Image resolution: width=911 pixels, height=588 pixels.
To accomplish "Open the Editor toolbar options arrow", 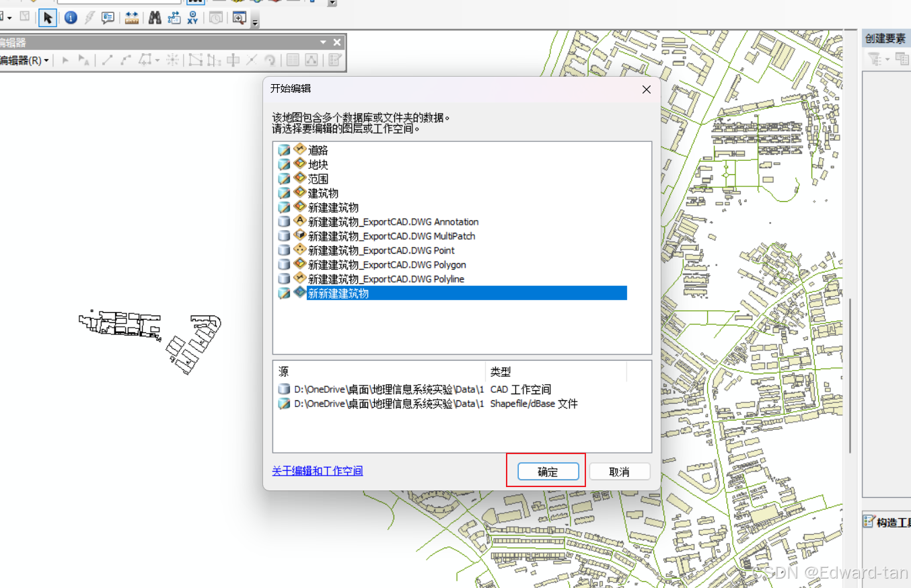I will [324, 42].
